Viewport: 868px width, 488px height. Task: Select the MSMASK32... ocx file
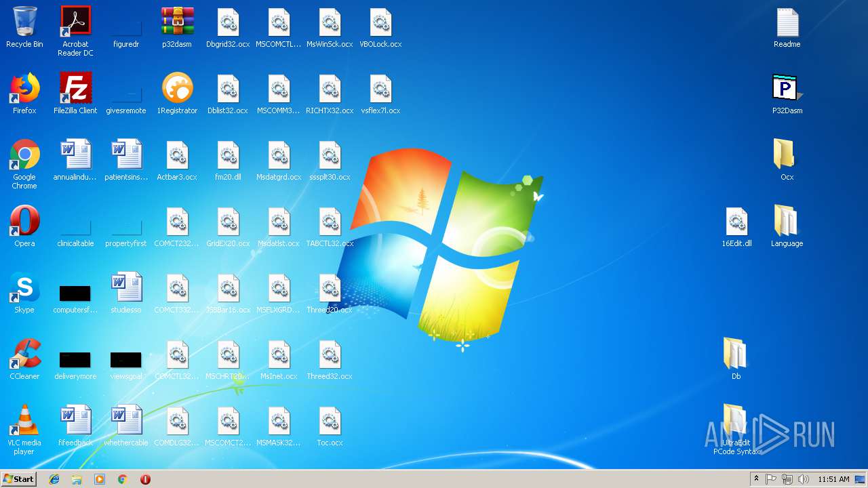279,421
